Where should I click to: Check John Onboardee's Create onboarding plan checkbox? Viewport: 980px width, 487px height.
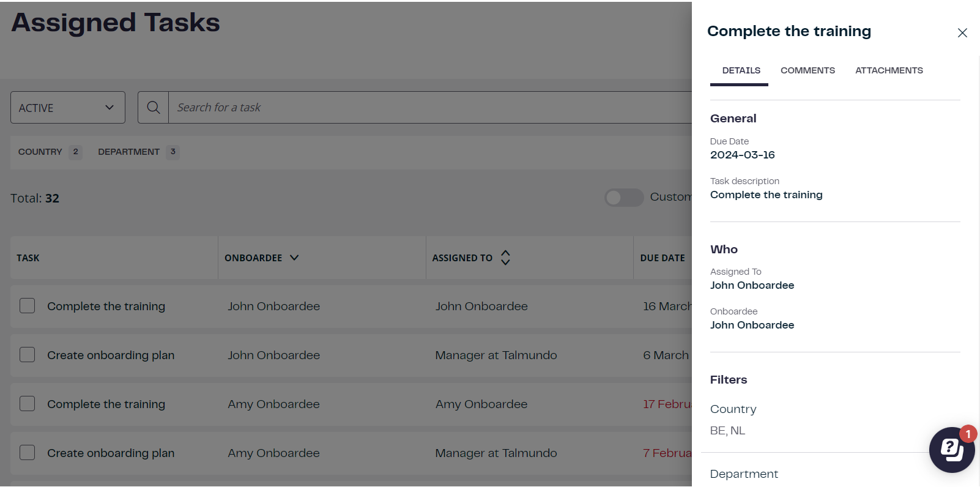click(27, 355)
